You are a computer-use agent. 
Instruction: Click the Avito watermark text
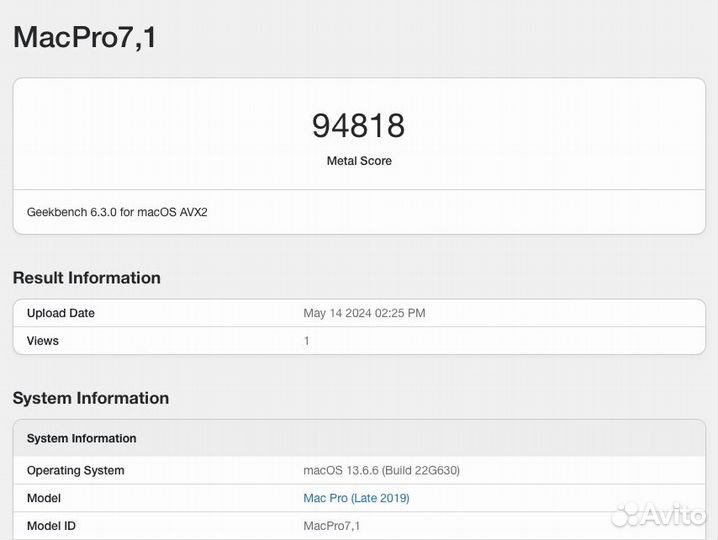pyautogui.click(x=675, y=516)
